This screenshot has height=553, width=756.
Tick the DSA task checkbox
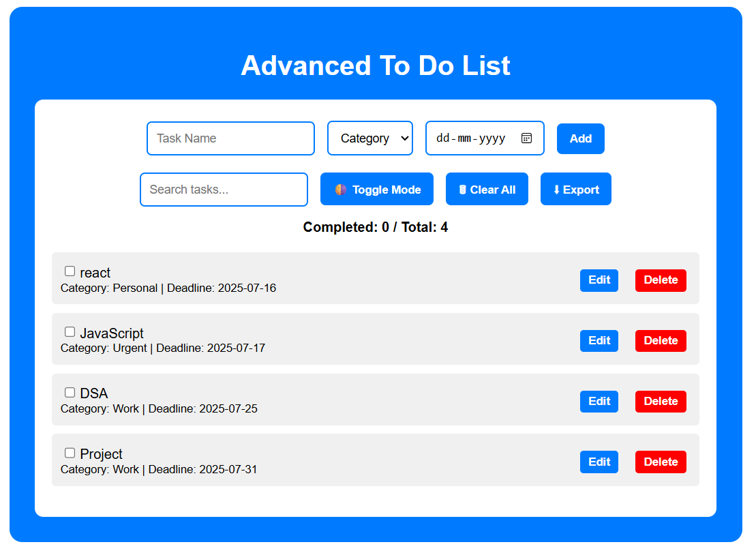[x=70, y=392]
